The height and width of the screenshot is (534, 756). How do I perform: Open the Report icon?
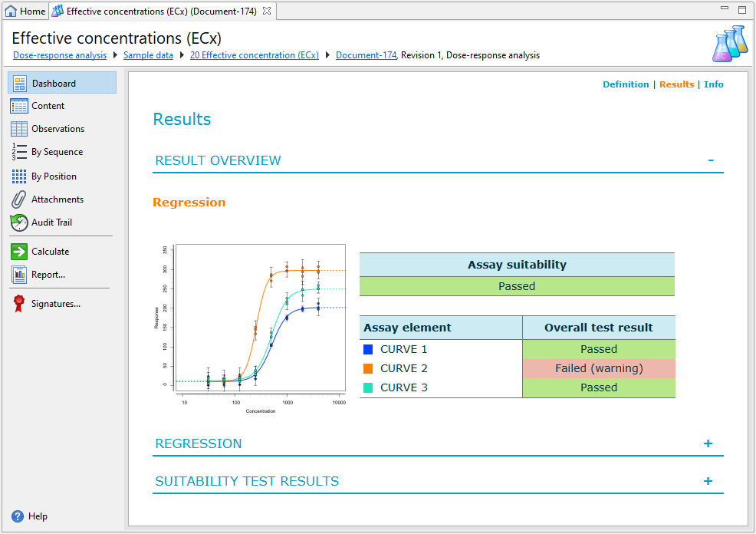click(x=20, y=275)
